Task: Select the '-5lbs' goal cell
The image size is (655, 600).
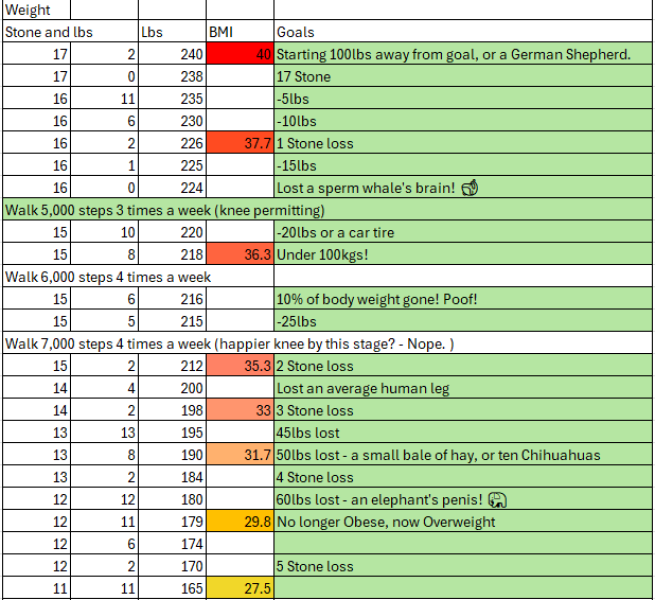Action: pyautogui.click(x=463, y=99)
